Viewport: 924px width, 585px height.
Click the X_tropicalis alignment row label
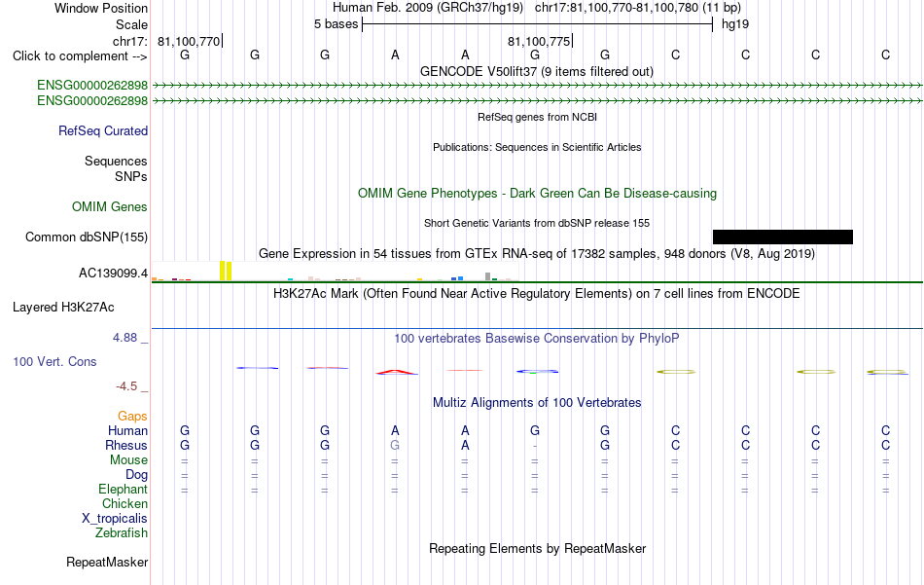pos(115,519)
